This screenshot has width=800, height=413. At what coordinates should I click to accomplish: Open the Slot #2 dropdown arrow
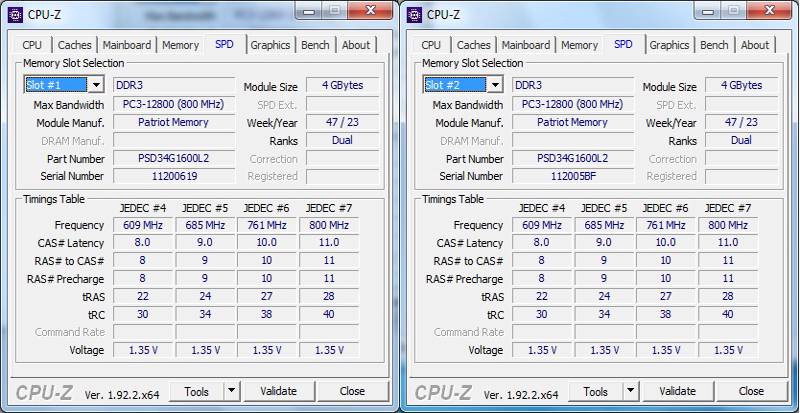(x=495, y=85)
